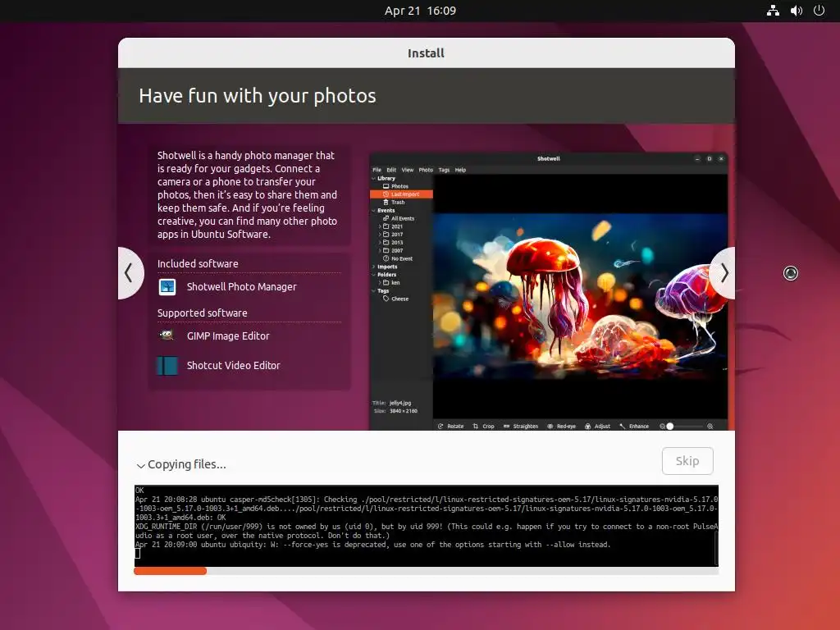Screen dimensions: 840x630
Task: Click the jellyfish photo in Shotwell viewer
Action: point(580,297)
